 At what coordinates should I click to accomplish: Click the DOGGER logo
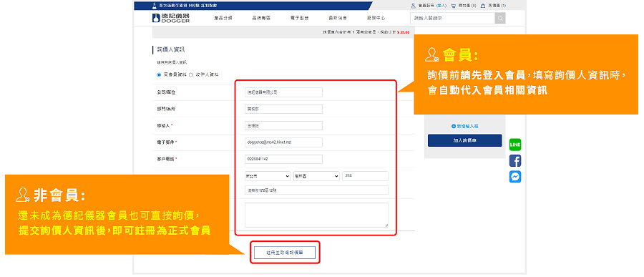pyautogui.click(x=171, y=18)
